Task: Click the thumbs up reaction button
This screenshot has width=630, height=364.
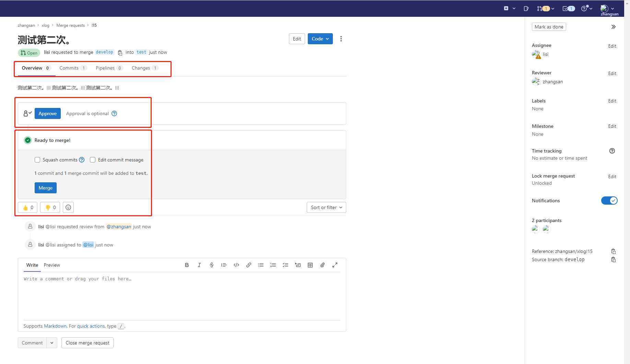Action: [x=28, y=207]
